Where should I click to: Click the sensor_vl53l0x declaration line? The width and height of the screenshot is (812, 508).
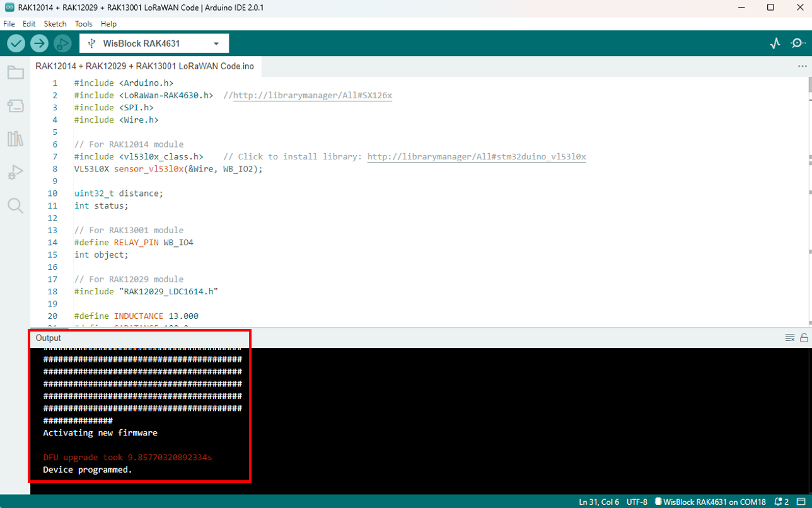[x=168, y=169]
